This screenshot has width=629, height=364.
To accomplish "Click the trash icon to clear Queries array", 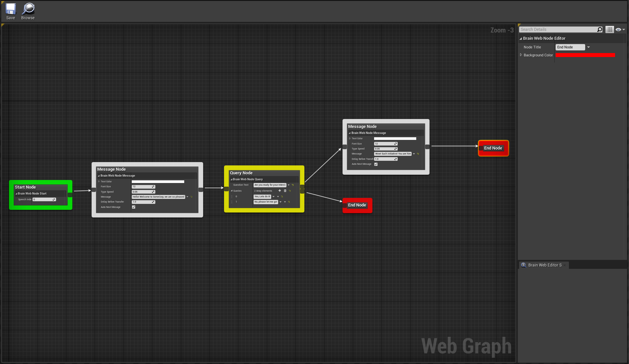I will pyautogui.click(x=285, y=191).
